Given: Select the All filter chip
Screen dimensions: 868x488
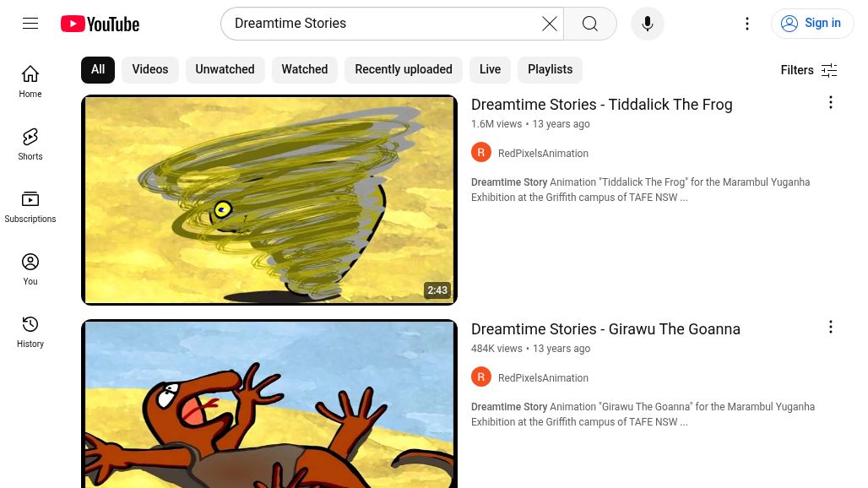Looking at the screenshot, I should point(98,70).
